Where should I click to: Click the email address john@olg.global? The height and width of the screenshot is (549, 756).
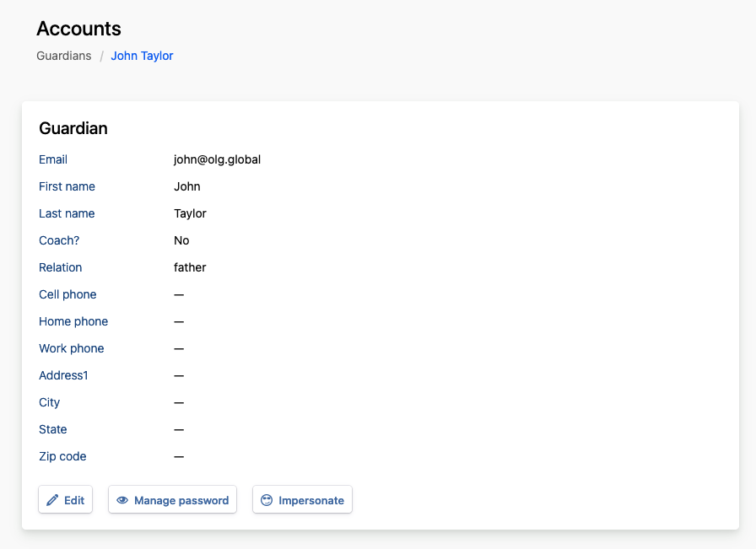point(217,159)
